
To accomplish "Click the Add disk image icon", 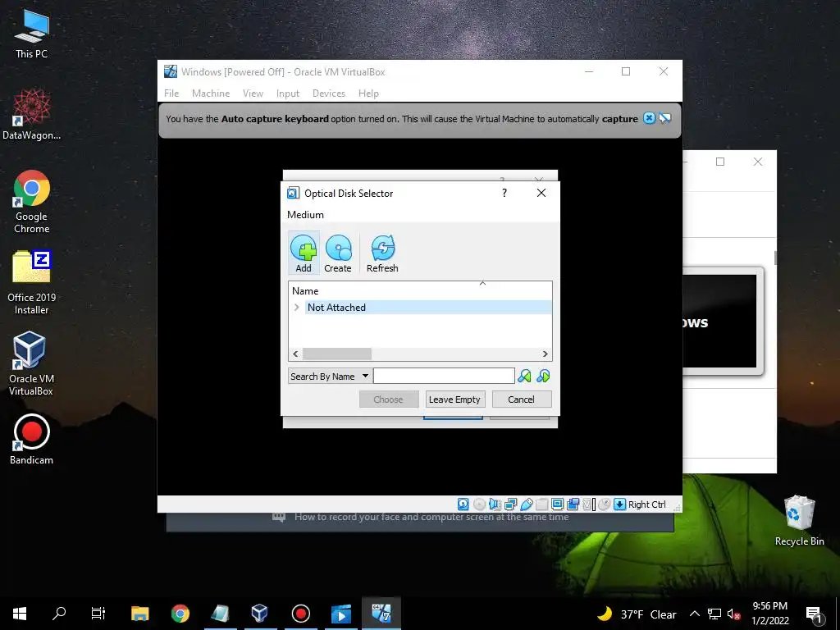I will pyautogui.click(x=304, y=253).
